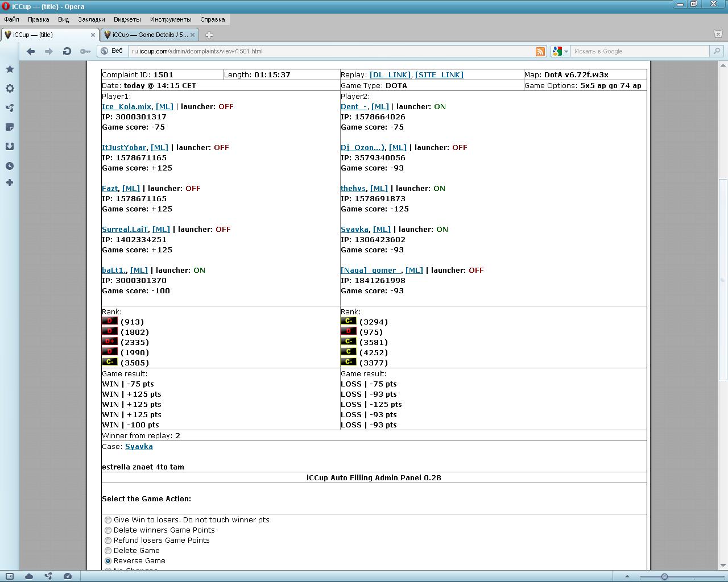Open player baLt1. profile link
Image resolution: width=728 pixels, height=582 pixels.
114,271
